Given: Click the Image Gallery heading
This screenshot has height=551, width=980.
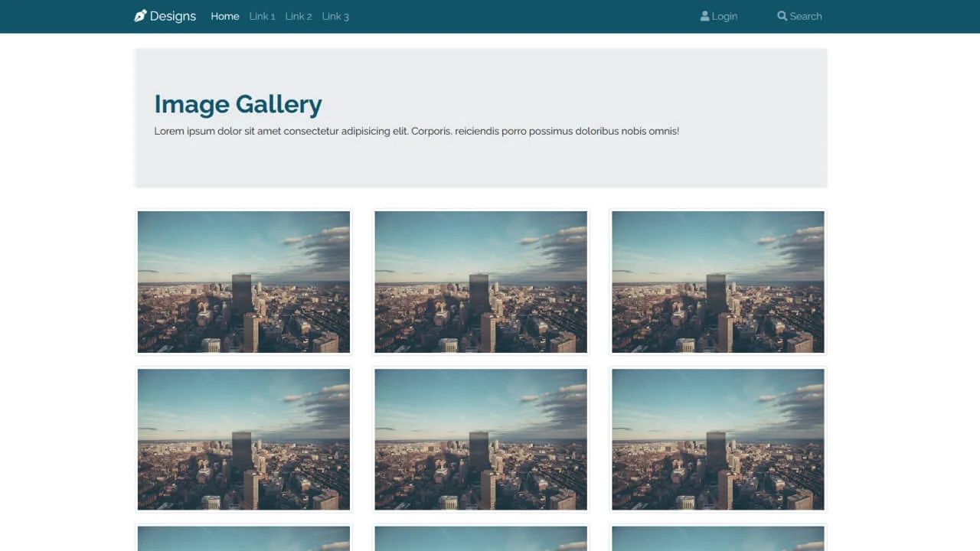Looking at the screenshot, I should pyautogui.click(x=237, y=104).
